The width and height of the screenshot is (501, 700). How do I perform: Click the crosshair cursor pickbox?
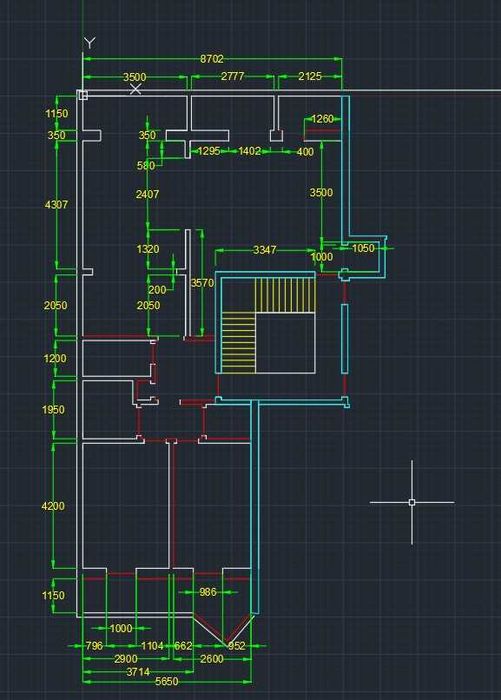tap(412, 502)
